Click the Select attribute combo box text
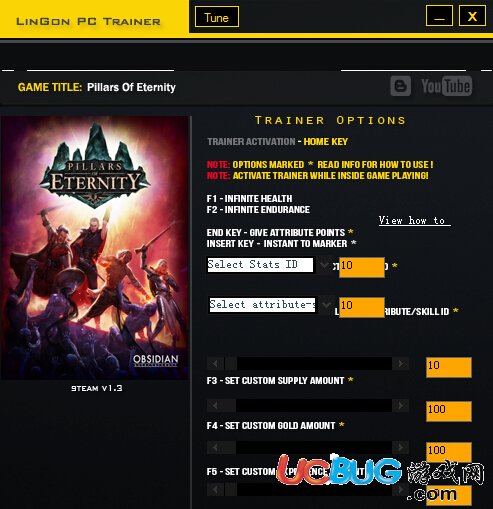Viewport: 493px width, 509px height. point(262,305)
